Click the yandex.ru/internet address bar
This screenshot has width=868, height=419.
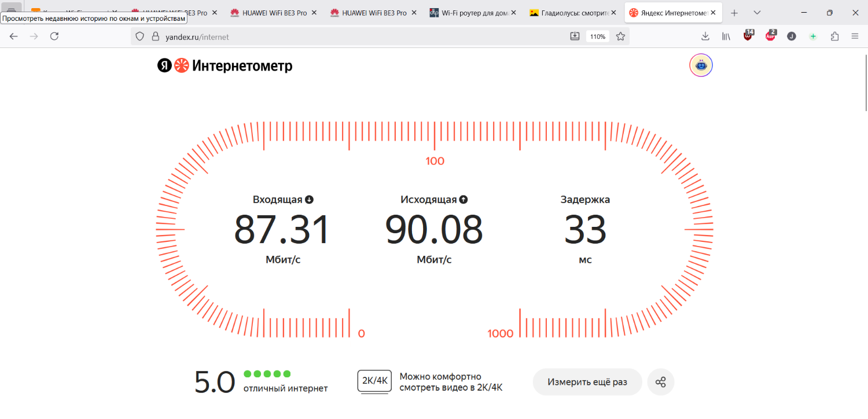[347, 36]
